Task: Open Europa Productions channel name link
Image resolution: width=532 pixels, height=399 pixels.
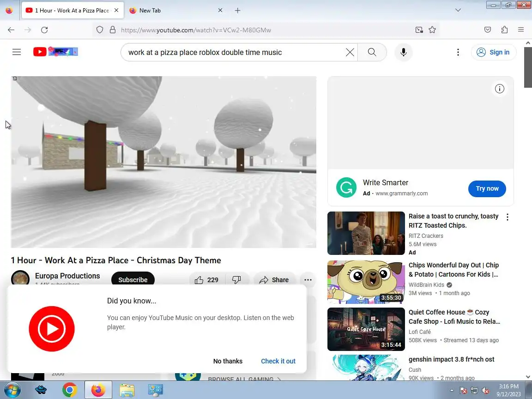Action: [x=67, y=276]
